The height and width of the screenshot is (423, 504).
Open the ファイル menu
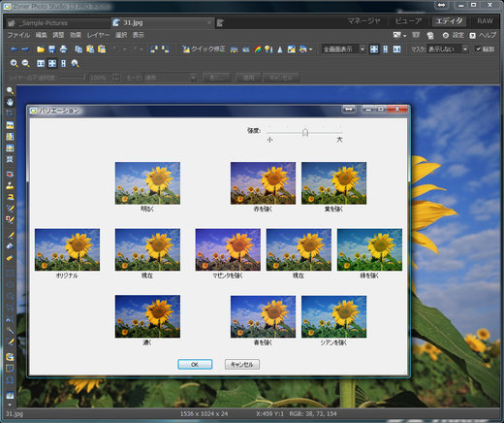18,35
